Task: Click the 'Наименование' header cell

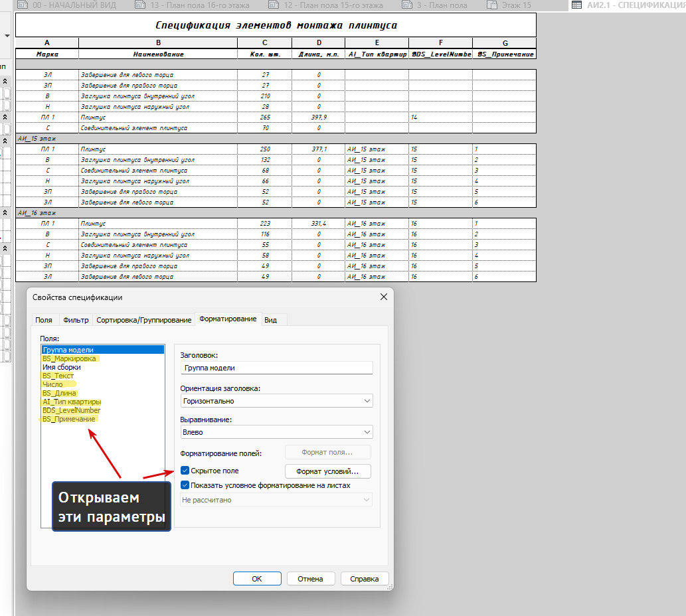Action: pyautogui.click(x=158, y=54)
